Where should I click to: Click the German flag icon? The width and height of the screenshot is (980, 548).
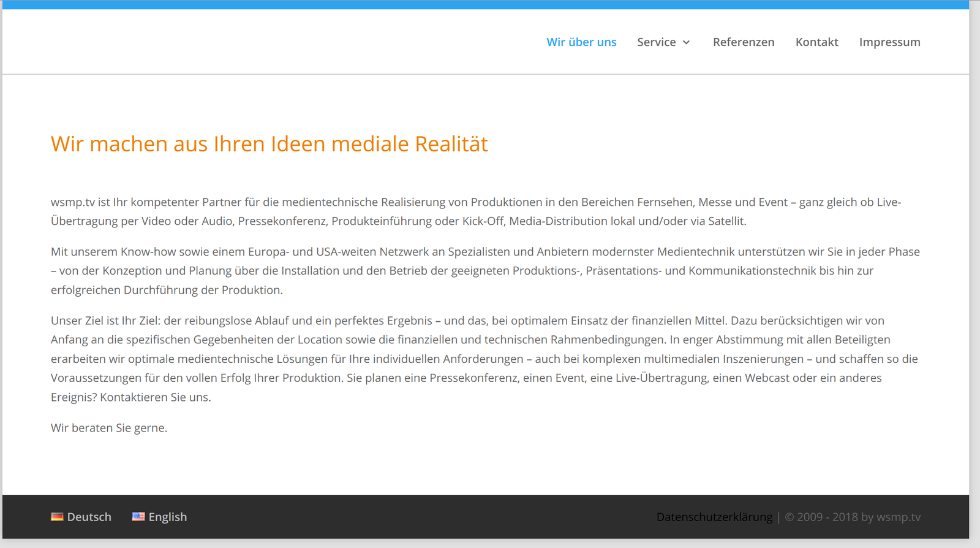pyautogui.click(x=57, y=517)
